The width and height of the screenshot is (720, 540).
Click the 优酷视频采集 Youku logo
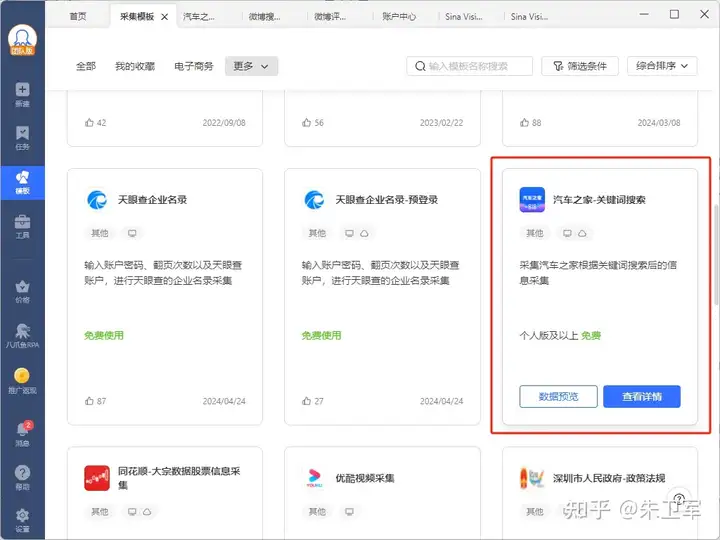[x=315, y=478]
